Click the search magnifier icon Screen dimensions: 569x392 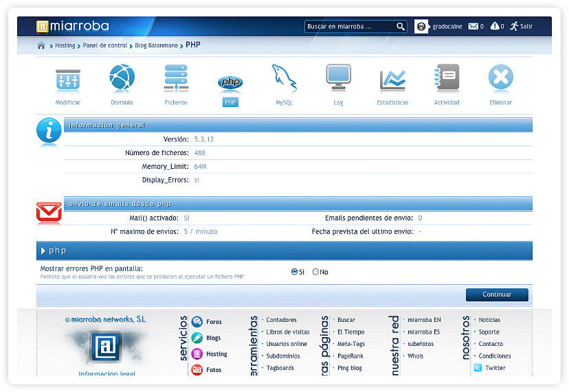coord(400,27)
